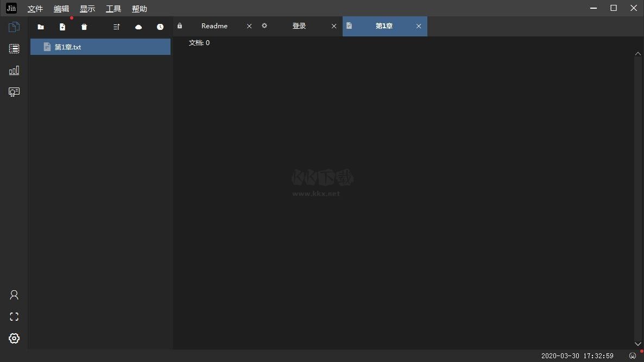Open history via the clock toolbar icon
Screen dimensions: 644x362
[x=160, y=27]
